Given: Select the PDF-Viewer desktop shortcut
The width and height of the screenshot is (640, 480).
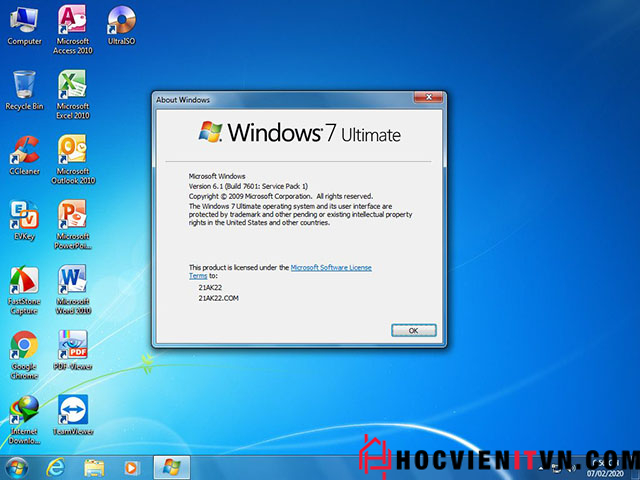Looking at the screenshot, I should click(x=73, y=350).
